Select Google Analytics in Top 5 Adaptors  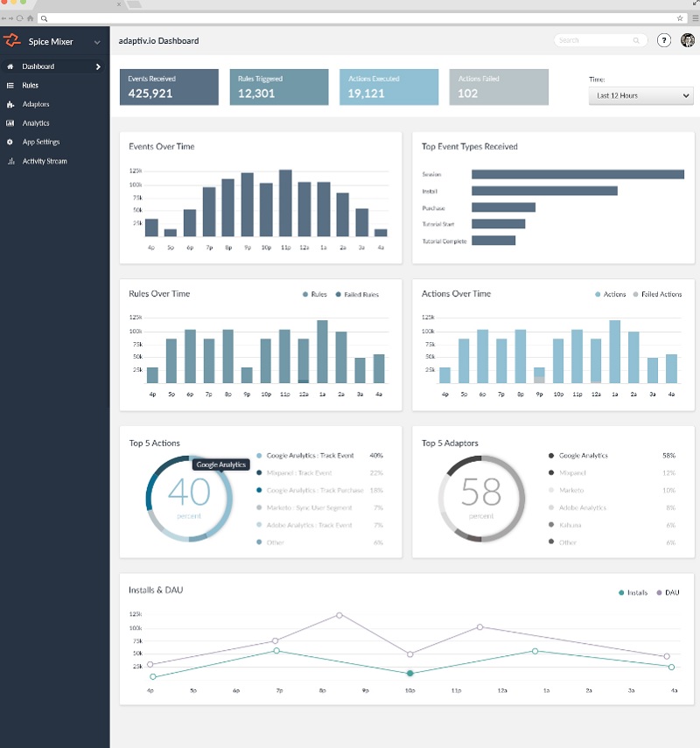tap(612, 456)
